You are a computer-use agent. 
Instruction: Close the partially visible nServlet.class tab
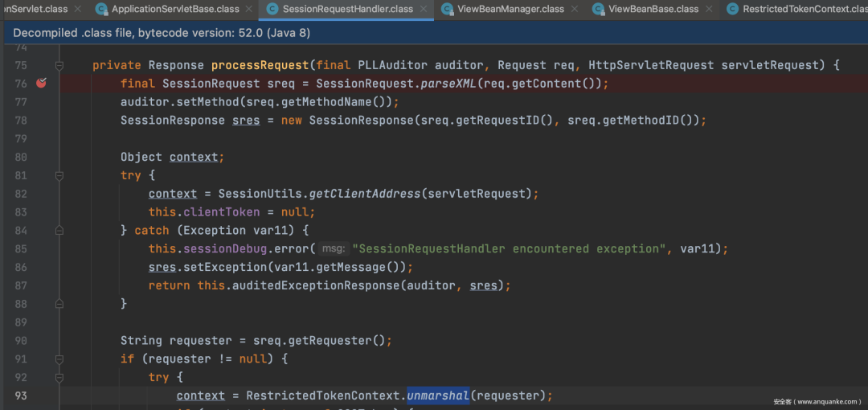[x=77, y=10]
